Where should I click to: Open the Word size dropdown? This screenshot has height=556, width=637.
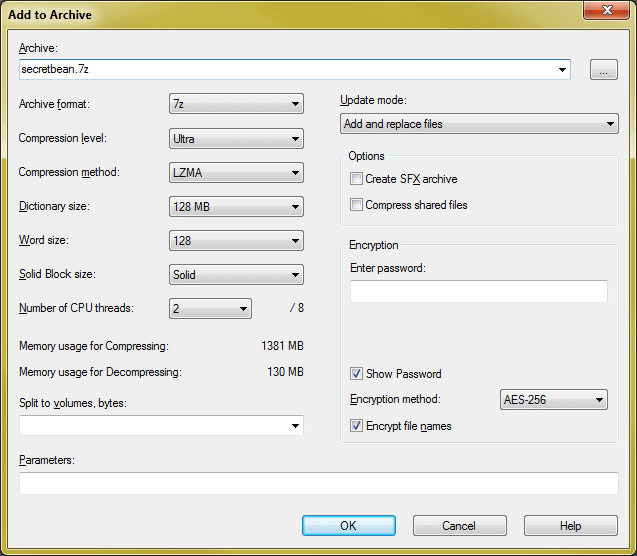pos(236,240)
